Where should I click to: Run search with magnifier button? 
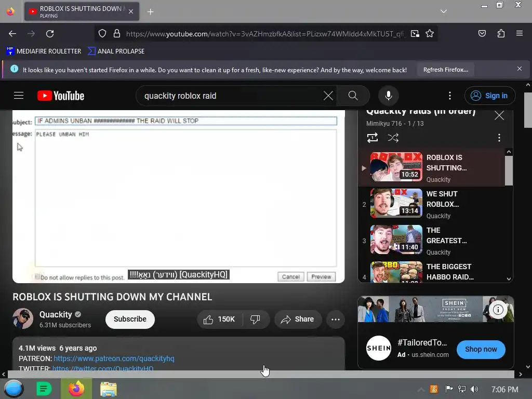(353, 96)
